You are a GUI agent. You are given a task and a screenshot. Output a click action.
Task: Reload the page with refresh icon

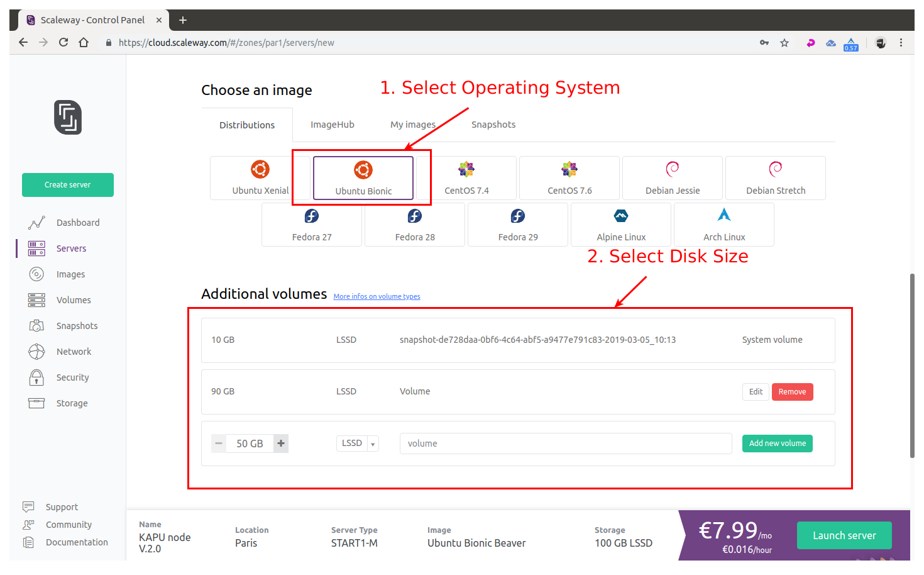point(63,42)
